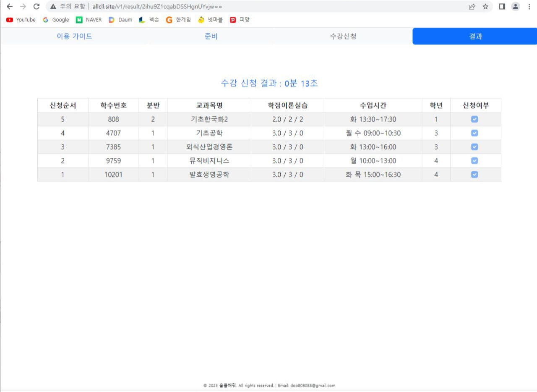Click the 교과목명 column header

pos(209,105)
